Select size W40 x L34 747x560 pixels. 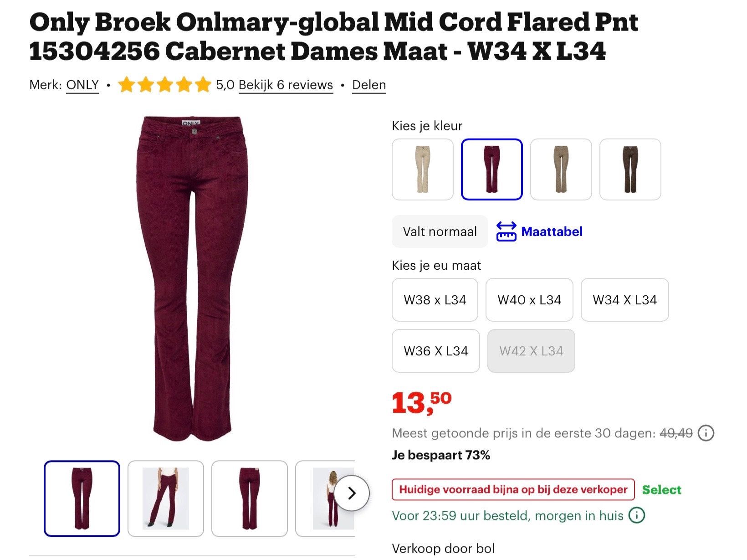click(x=529, y=300)
